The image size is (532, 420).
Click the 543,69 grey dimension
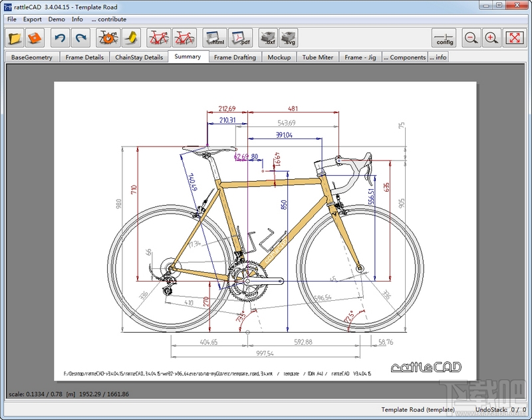[x=287, y=123]
